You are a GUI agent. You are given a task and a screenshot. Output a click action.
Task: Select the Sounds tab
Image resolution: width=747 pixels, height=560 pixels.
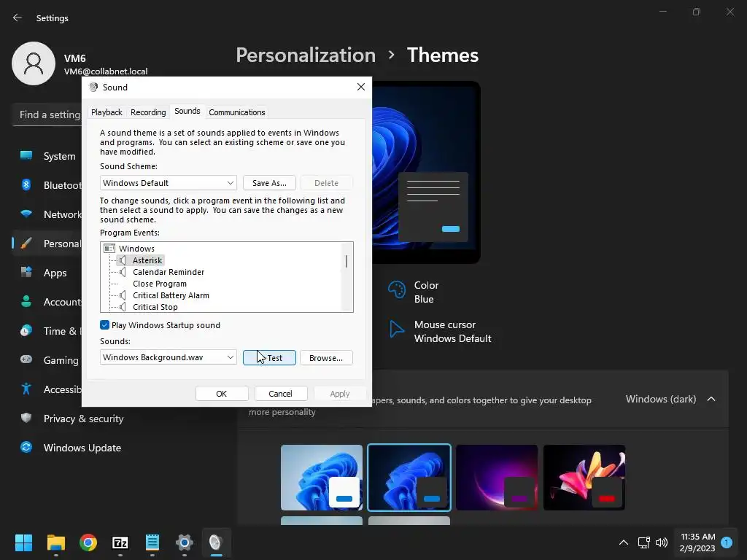[187, 111]
